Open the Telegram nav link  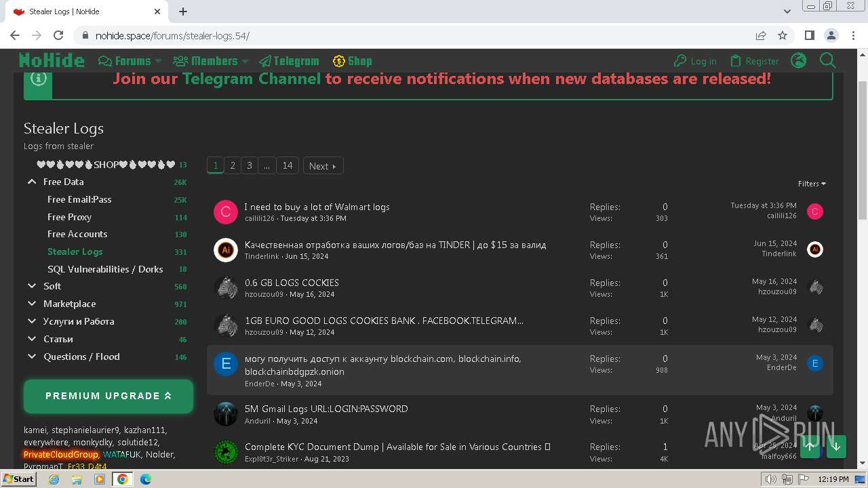tap(289, 61)
